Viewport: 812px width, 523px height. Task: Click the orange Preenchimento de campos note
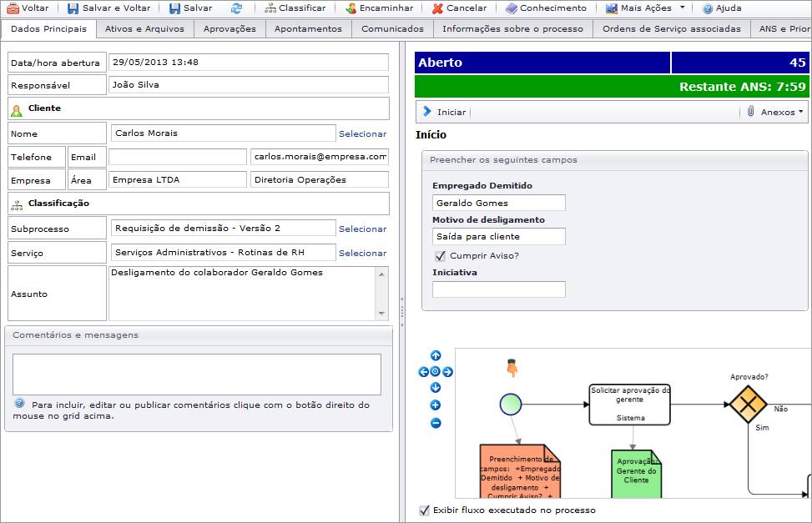(520, 472)
